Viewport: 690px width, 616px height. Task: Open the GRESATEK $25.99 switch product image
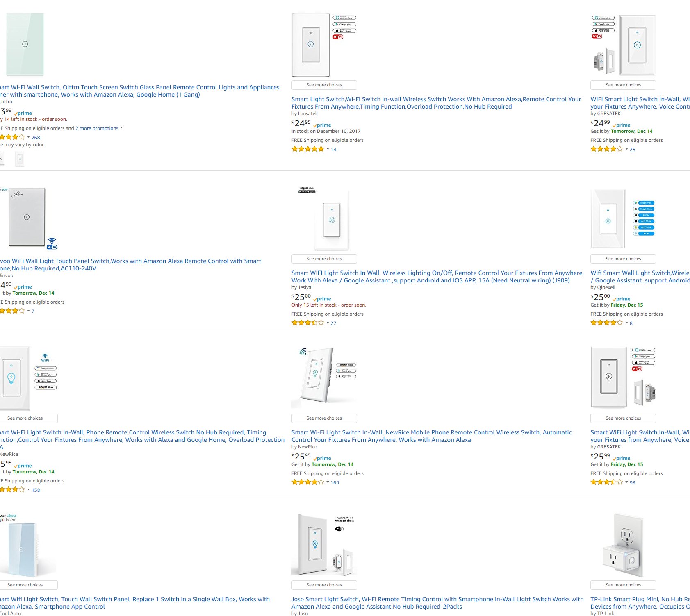click(623, 378)
